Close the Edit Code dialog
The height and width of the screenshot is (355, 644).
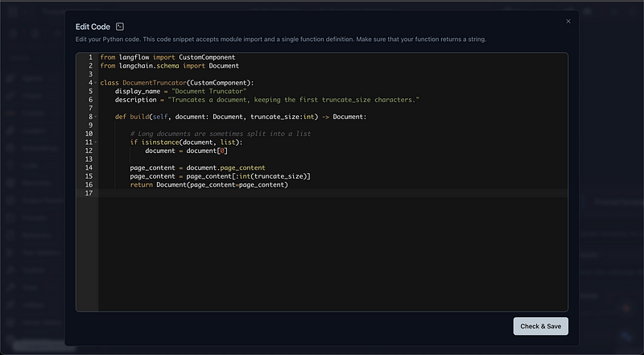click(568, 22)
